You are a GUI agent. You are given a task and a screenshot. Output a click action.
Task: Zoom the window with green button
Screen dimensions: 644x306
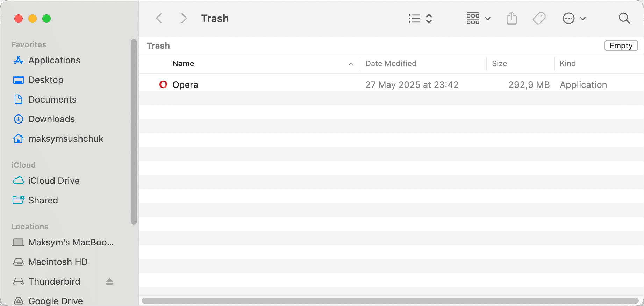[x=46, y=19]
